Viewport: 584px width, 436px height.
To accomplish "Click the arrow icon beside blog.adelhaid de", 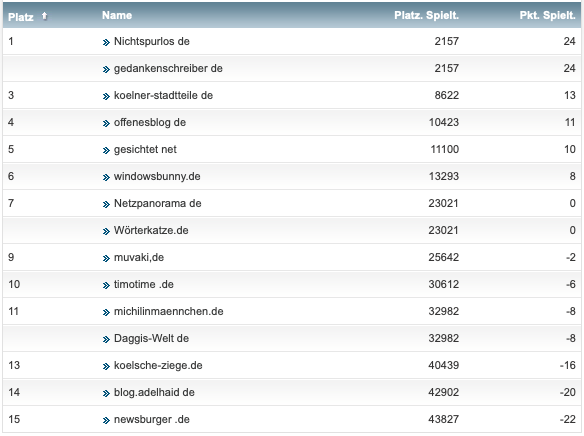I will click(x=106, y=393).
